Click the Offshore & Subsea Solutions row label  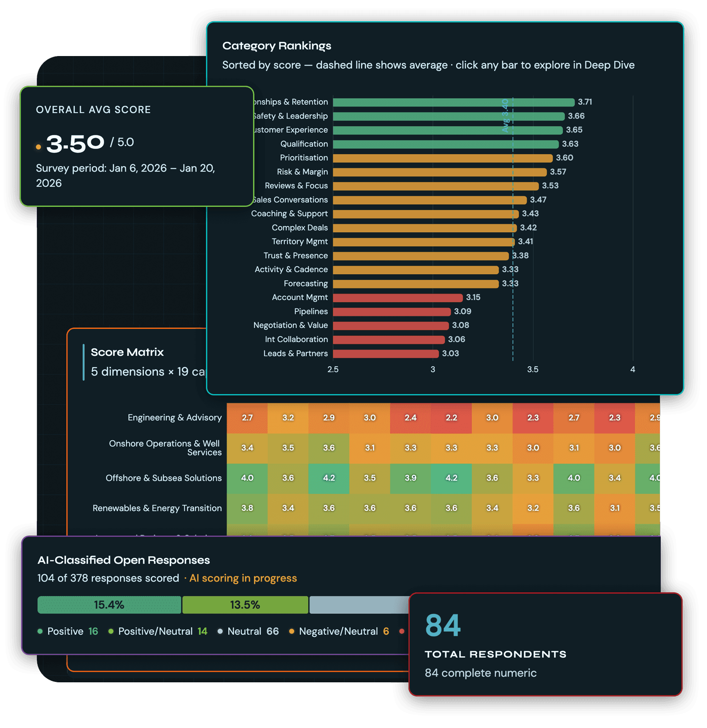click(164, 478)
